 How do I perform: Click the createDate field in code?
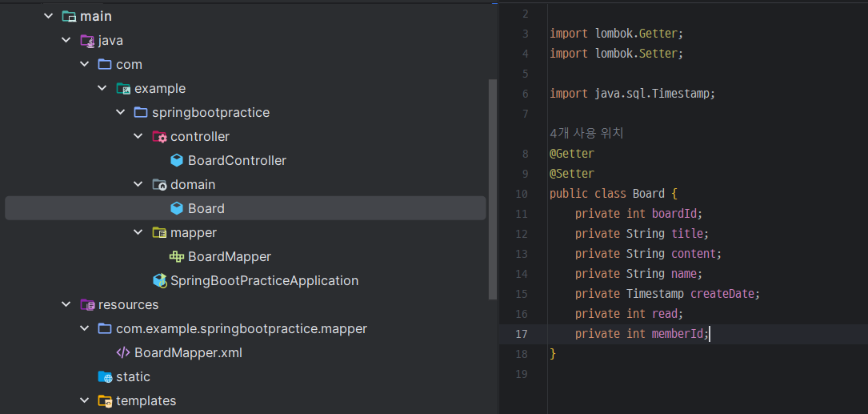click(722, 294)
